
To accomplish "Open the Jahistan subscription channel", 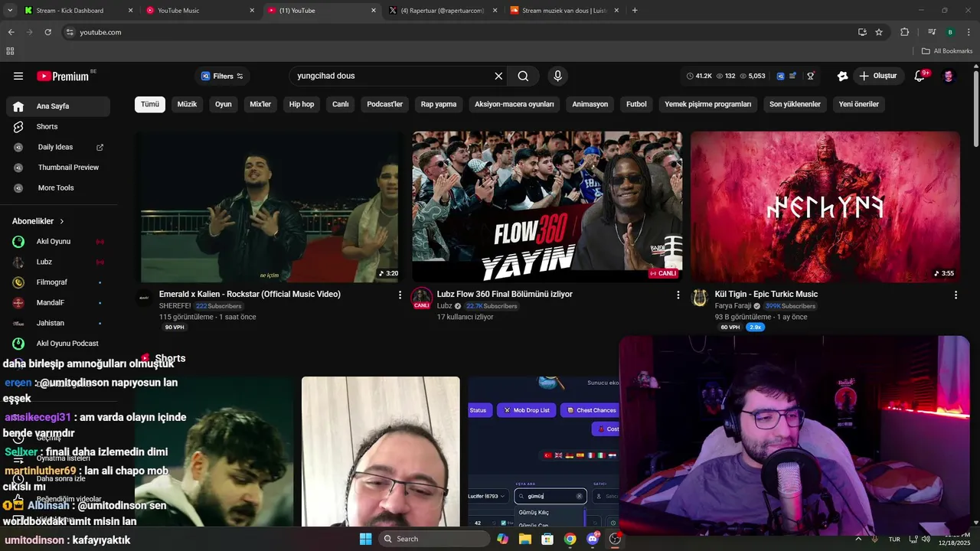I will click(x=58, y=323).
